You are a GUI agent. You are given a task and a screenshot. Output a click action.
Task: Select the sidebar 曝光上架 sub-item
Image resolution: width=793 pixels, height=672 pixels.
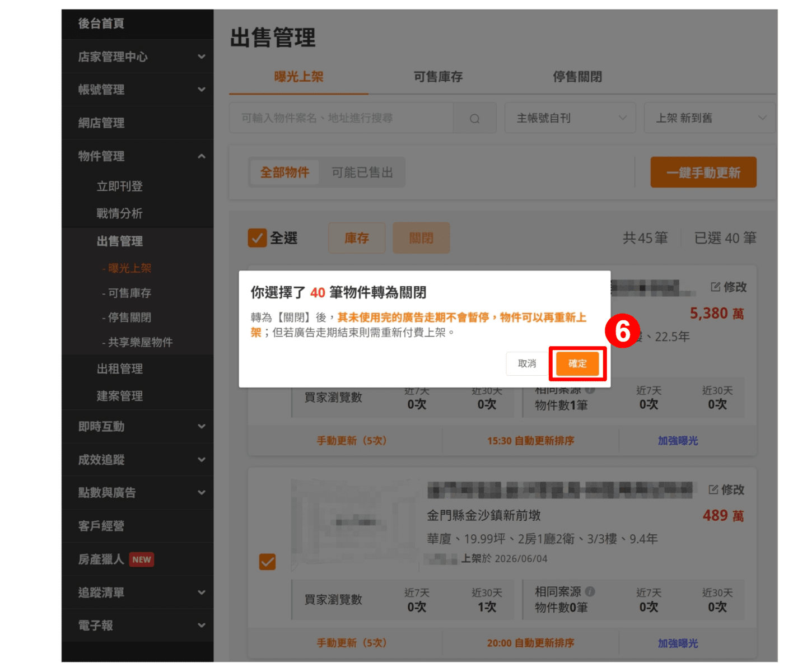click(127, 268)
